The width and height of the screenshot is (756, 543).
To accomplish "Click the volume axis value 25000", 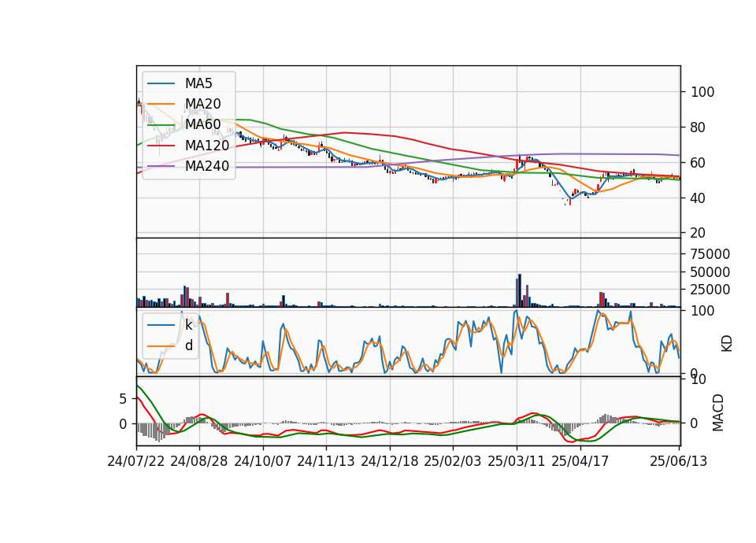I will tap(710, 290).
